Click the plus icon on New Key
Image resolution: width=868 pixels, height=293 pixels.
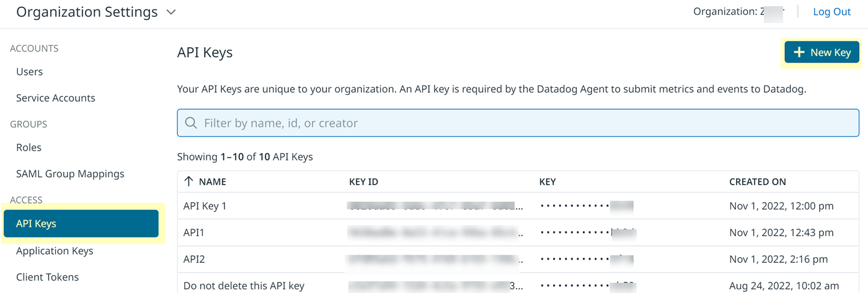point(799,53)
